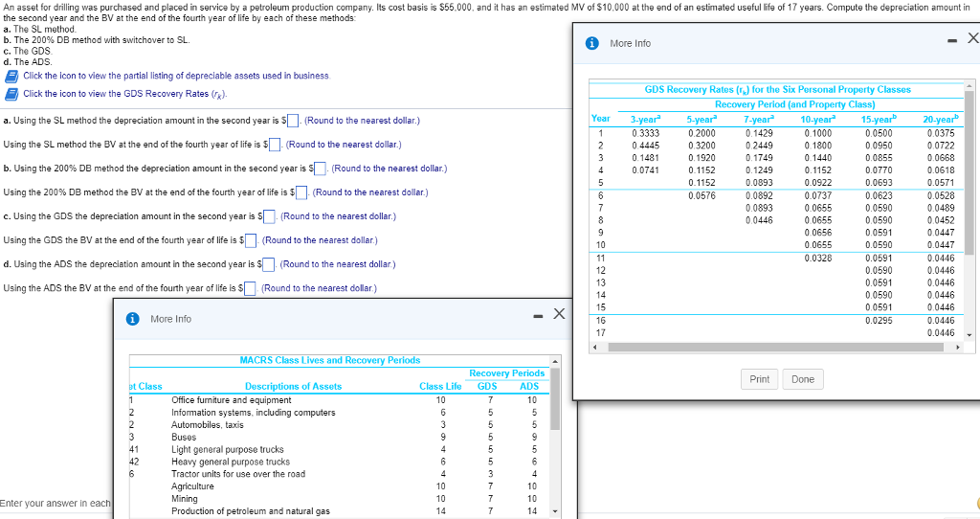Select the 10-year column header
The image size is (980, 519).
pos(818,119)
